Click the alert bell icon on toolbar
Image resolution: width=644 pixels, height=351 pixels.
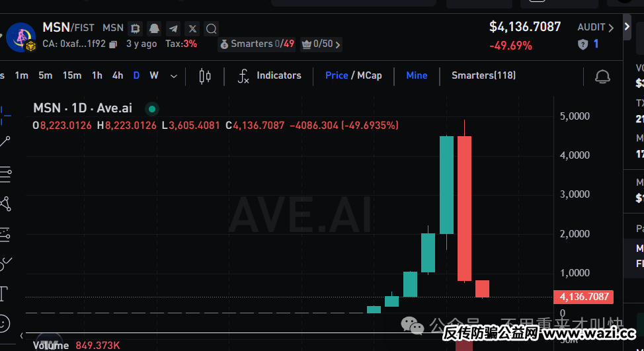[x=602, y=76]
